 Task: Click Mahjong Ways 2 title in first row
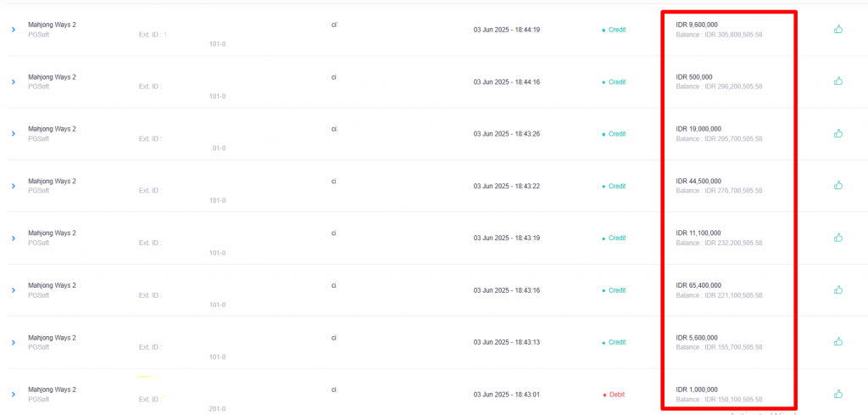pyautogui.click(x=52, y=25)
